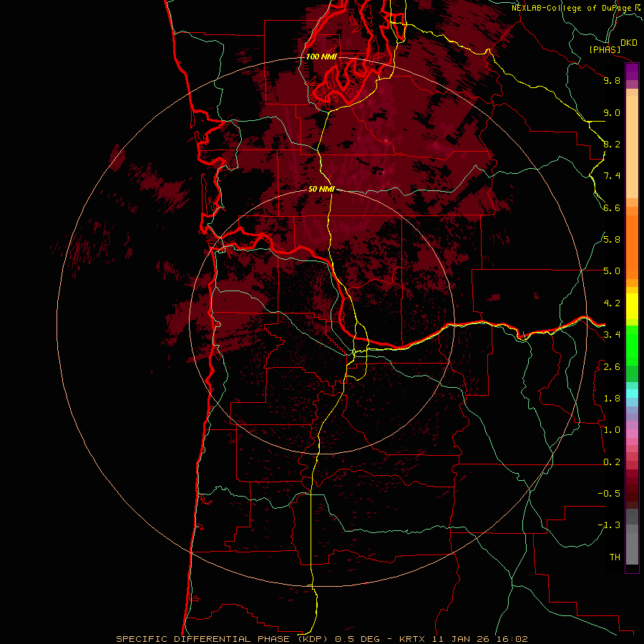This screenshot has height=644, width=644.
Task: Select the 9.8 scale value
Action: tap(612, 80)
